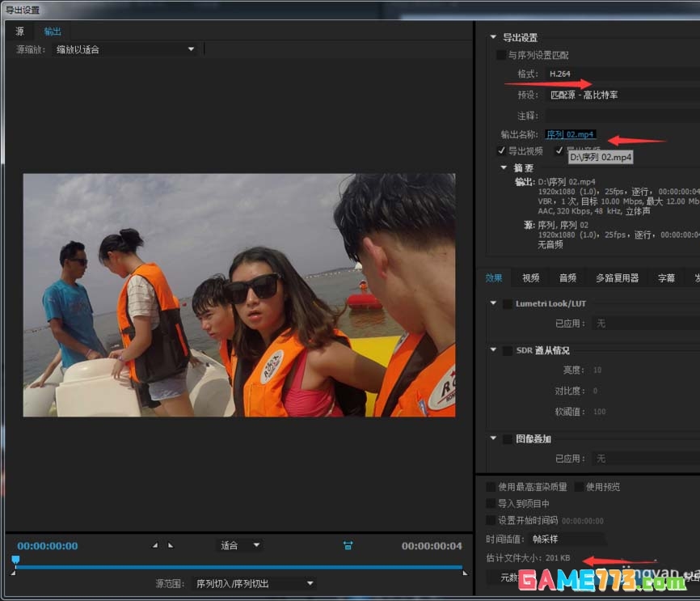Click the summary output path D:\序列 02.mp4
The width and height of the screenshot is (700, 601).
tap(567, 182)
